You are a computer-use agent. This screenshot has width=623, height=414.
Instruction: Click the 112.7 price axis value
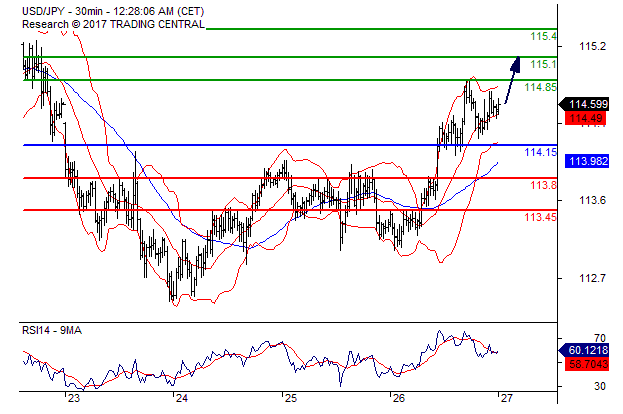coord(592,278)
